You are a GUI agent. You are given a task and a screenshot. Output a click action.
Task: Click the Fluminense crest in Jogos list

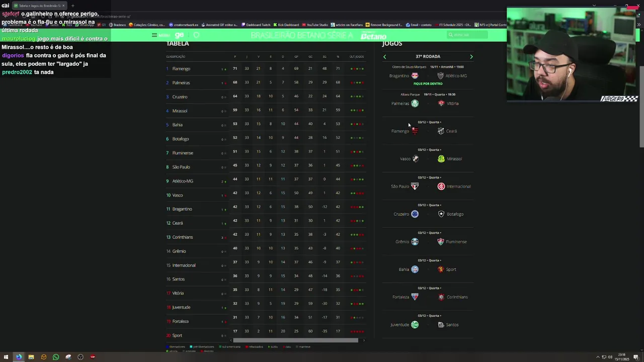(441, 242)
